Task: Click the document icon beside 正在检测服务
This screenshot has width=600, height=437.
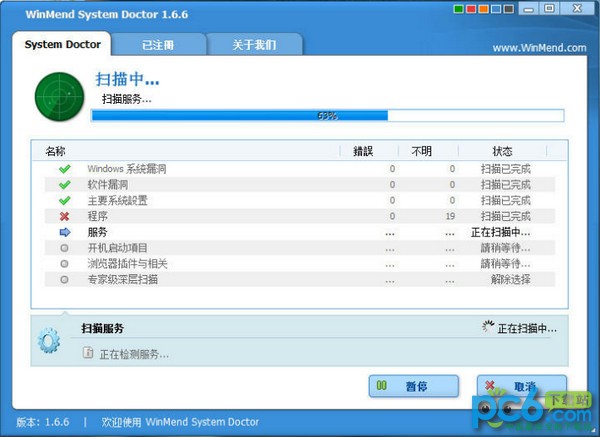Action: point(88,352)
